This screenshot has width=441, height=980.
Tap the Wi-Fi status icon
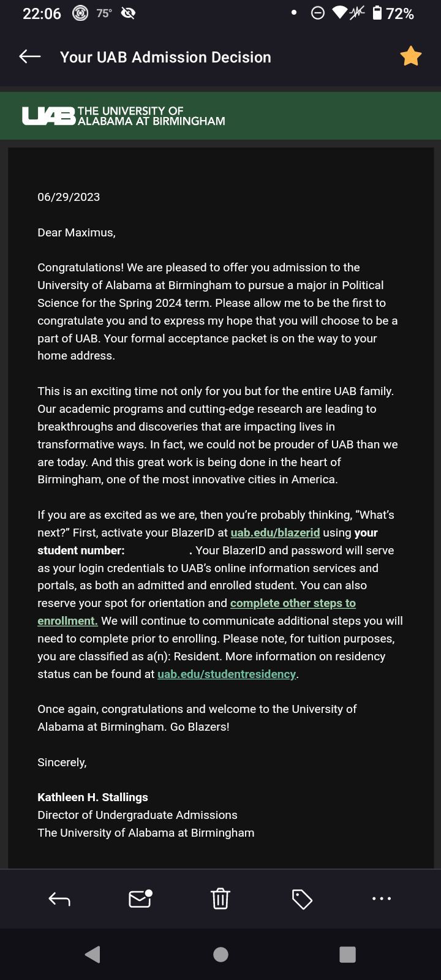click(x=339, y=13)
